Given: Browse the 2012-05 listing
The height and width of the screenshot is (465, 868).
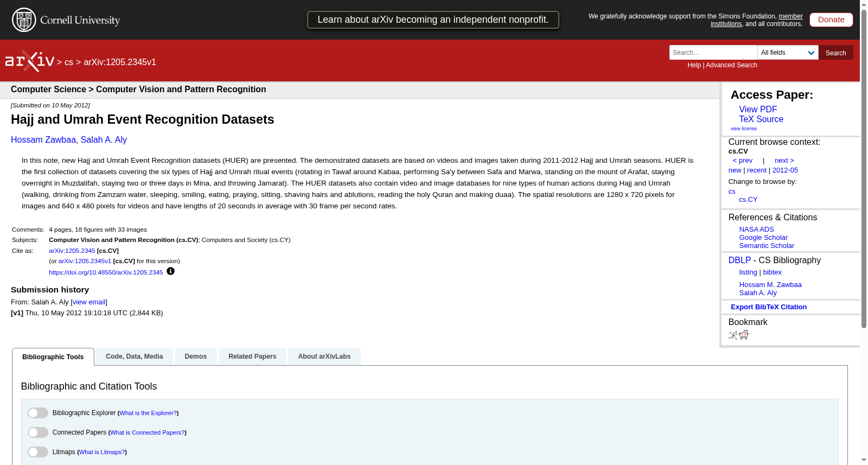Looking at the screenshot, I should pos(785,170).
